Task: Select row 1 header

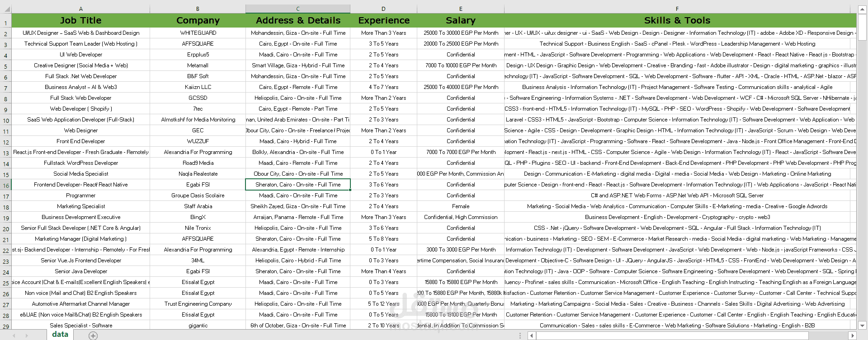Action: pyautogui.click(x=6, y=21)
